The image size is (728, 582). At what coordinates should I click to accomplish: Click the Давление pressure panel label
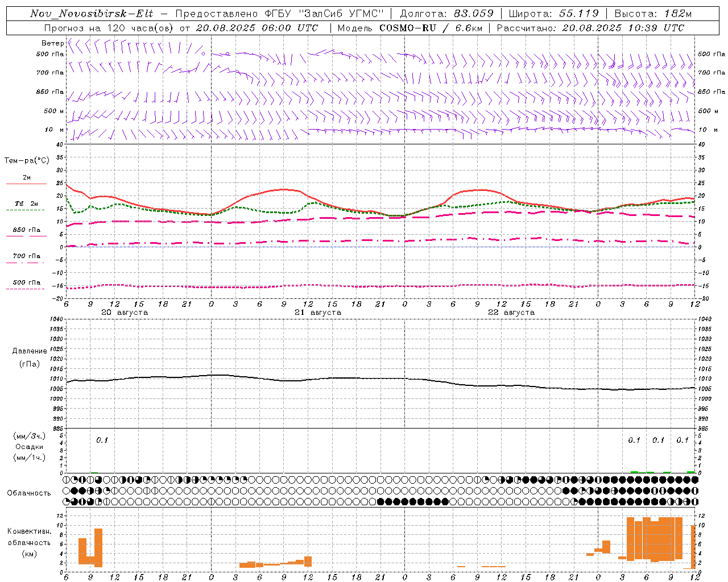point(30,351)
